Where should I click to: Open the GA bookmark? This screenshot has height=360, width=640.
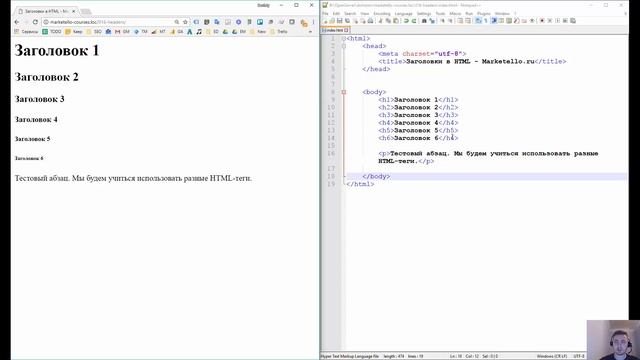177,31
